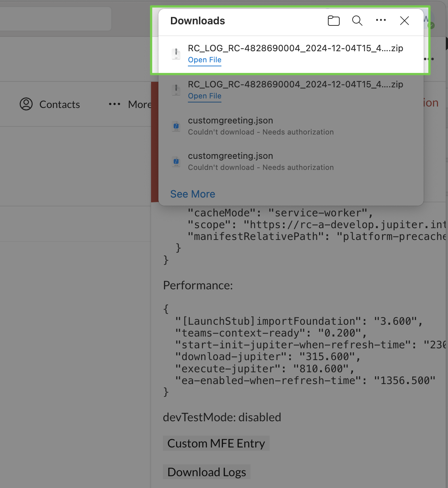Click the JSON file icon beside second customgreeting.json
448x488 pixels.
[x=176, y=161]
